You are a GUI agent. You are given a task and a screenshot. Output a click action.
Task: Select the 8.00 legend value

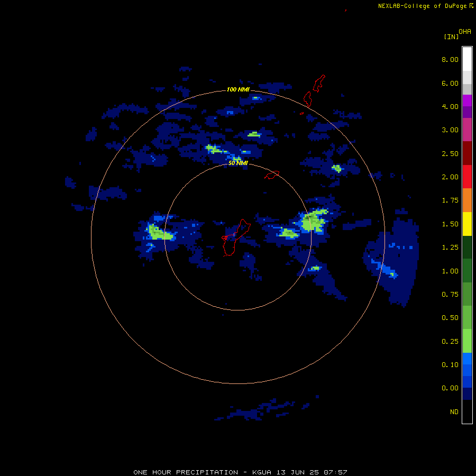[450, 59]
